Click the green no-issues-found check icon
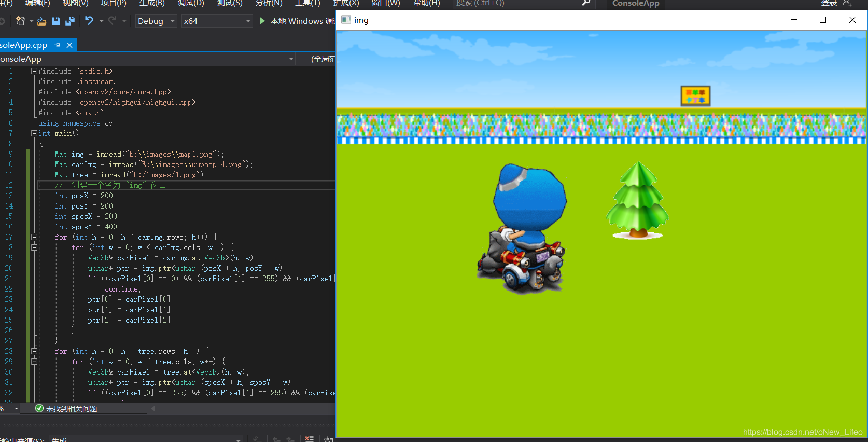 coord(39,409)
